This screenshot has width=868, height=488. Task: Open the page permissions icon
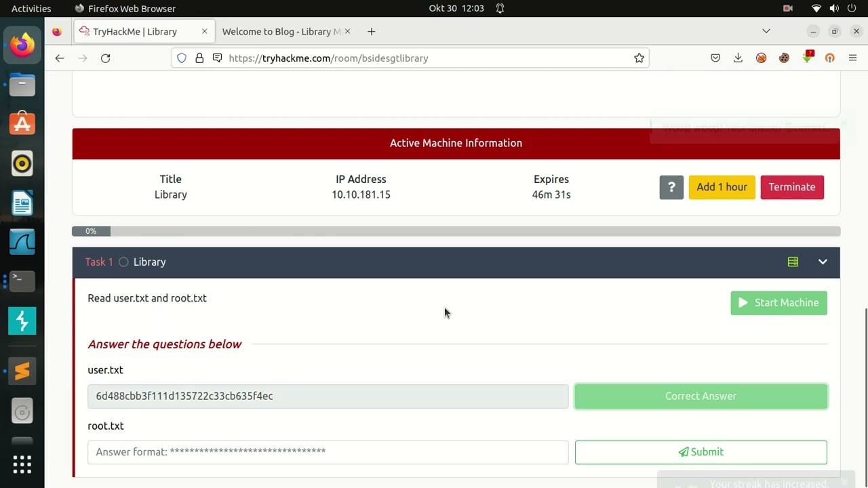click(217, 58)
